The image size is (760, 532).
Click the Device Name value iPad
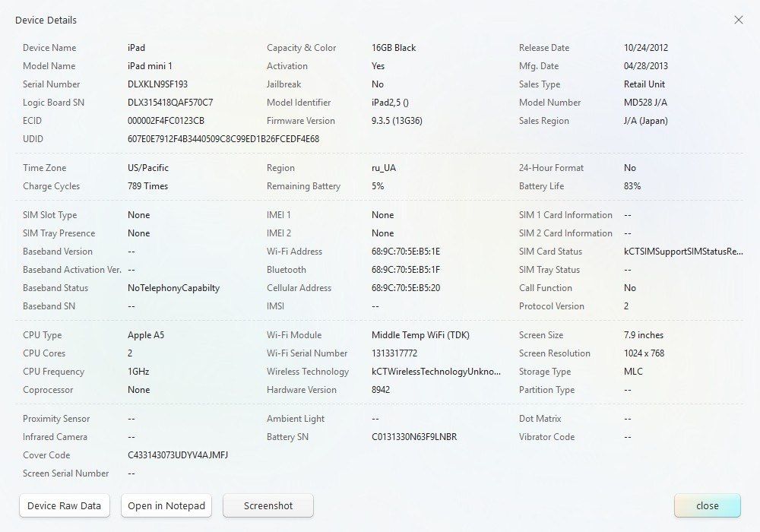click(136, 48)
